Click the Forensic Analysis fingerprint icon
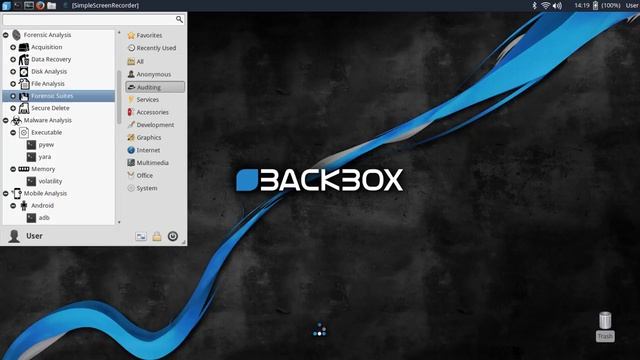The width and height of the screenshot is (640, 360). pyautogui.click(x=16, y=35)
